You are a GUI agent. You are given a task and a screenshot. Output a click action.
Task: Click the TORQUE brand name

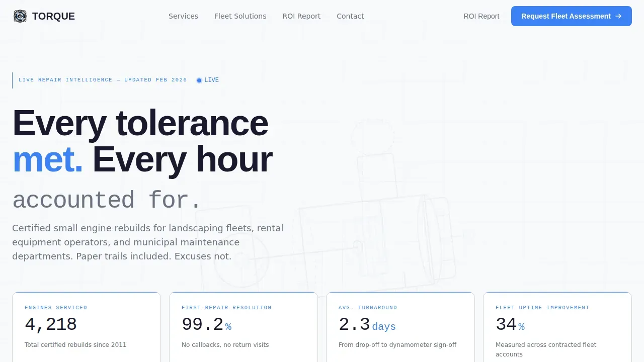click(x=53, y=16)
